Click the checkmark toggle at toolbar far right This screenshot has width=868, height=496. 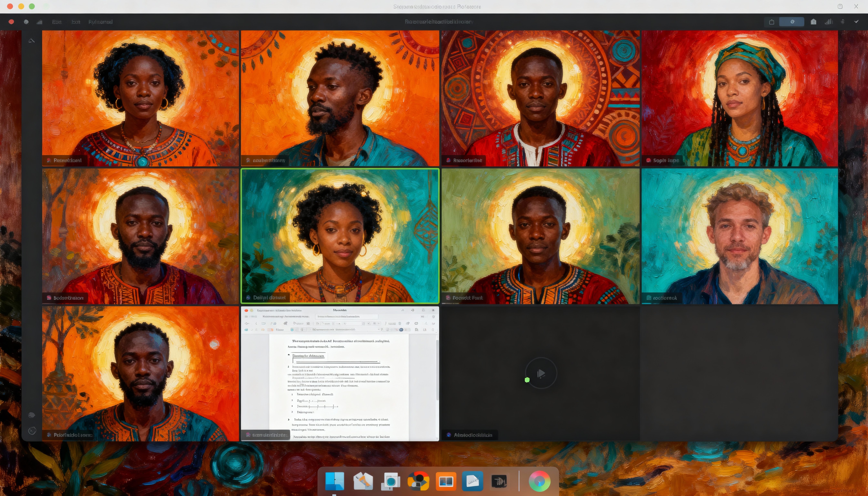[x=856, y=22]
